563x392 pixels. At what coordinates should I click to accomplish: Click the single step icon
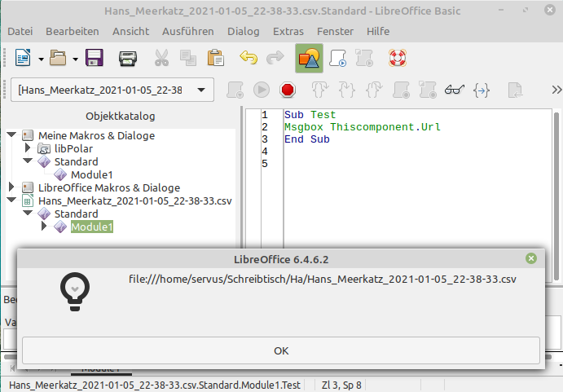pyautogui.click(x=346, y=90)
